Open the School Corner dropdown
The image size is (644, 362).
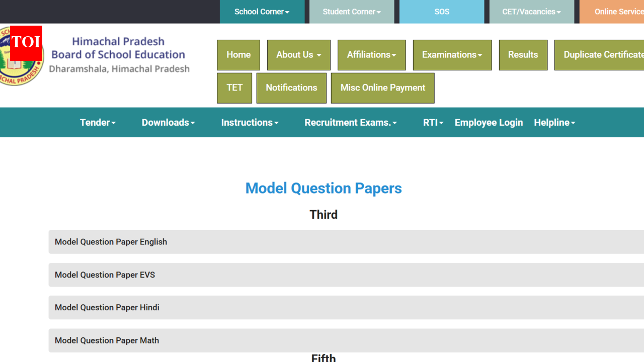[x=262, y=12]
